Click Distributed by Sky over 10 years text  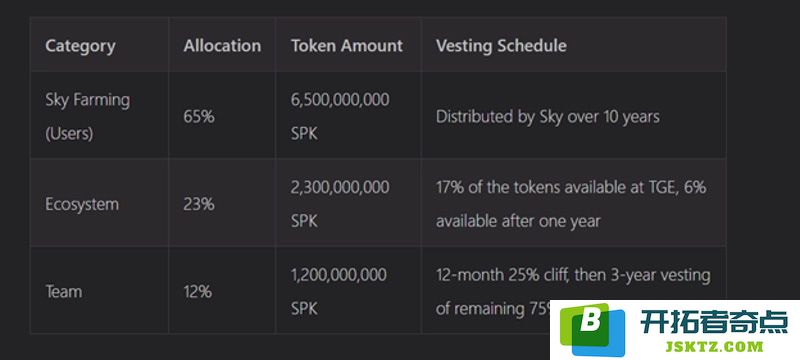pos(547,117)
